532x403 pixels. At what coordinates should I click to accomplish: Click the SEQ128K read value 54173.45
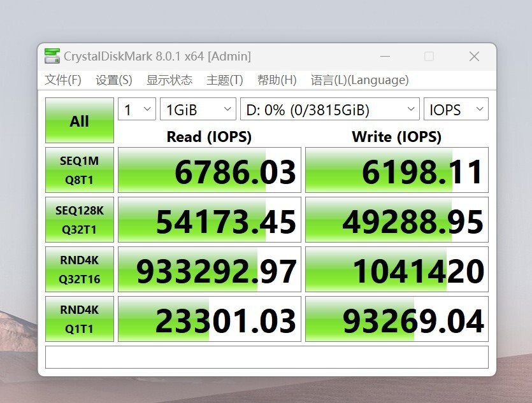(x=210, y=220)
